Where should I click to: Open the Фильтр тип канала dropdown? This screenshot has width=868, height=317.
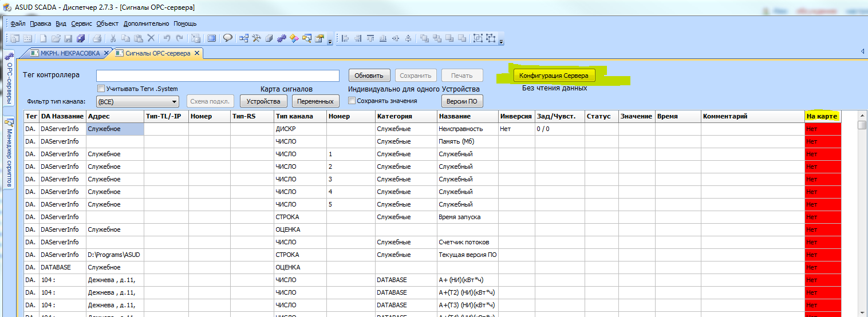coord(137,102)
